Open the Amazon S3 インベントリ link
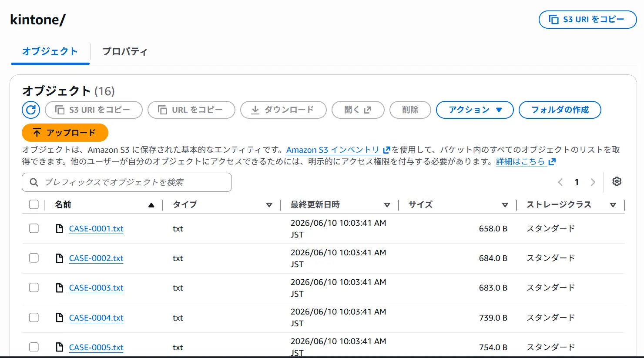The image size is (644, 358). (x=333, y=150)
